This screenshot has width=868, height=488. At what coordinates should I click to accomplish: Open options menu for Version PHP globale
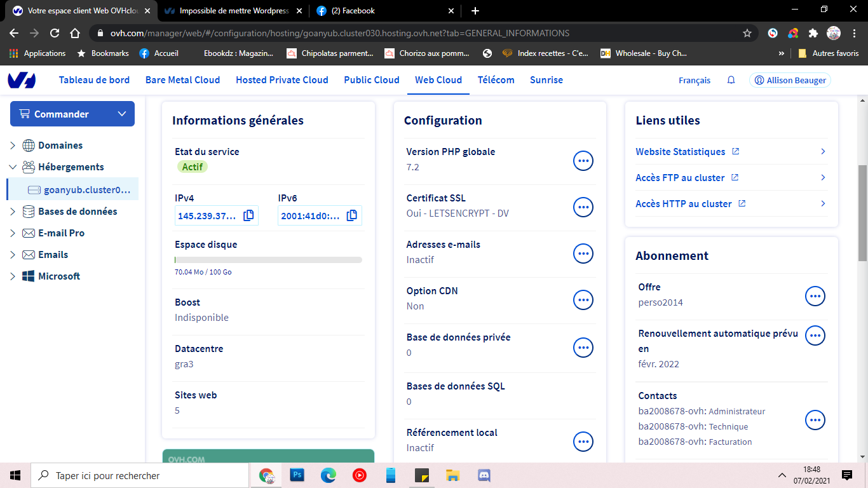583,161
